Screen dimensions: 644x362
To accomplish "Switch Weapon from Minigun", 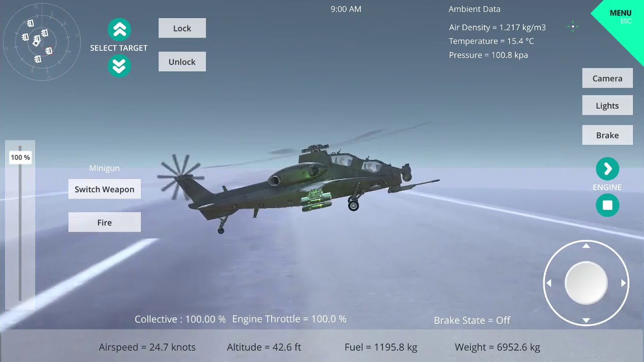I will [x=105, y=189].
